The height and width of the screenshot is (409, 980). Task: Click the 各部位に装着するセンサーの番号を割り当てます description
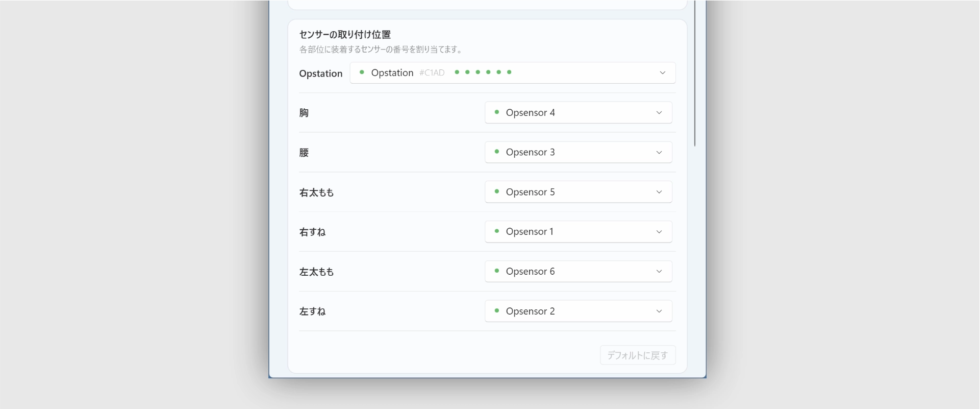coord(381,50)
